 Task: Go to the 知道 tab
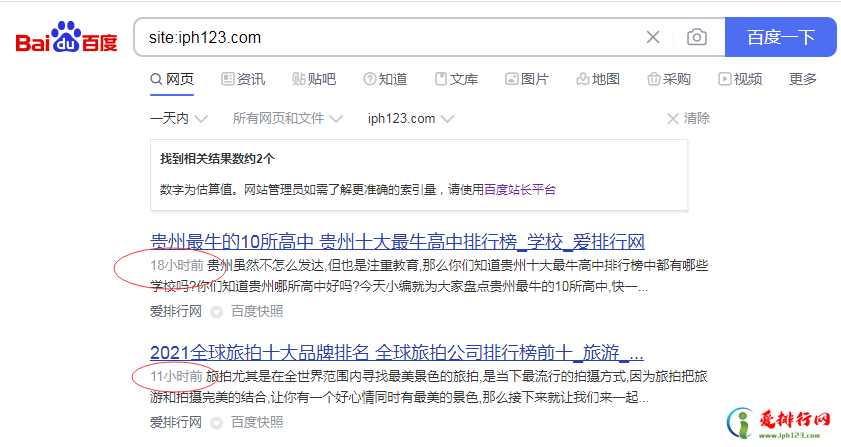(x=385, y=79)
